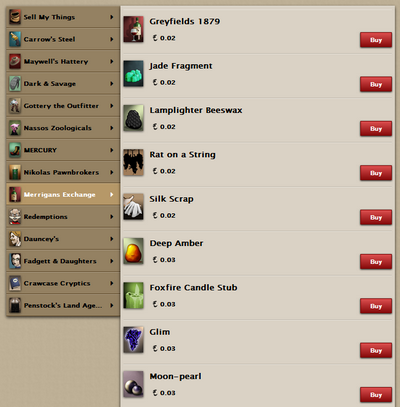Expand the Penstock's Land Agency arrow
Image resolution: width=400 pixels, height=407 pixels.
[112, 305]
